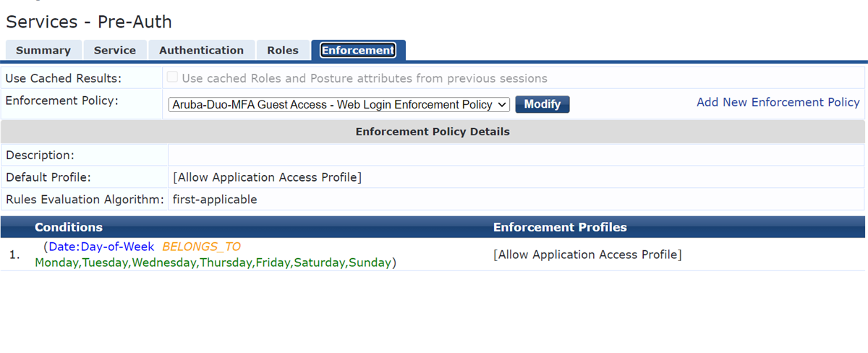Screen dimensions: 868x353
Task: Expand the Enforcement Policy dropdown
Action: (339, 104)
